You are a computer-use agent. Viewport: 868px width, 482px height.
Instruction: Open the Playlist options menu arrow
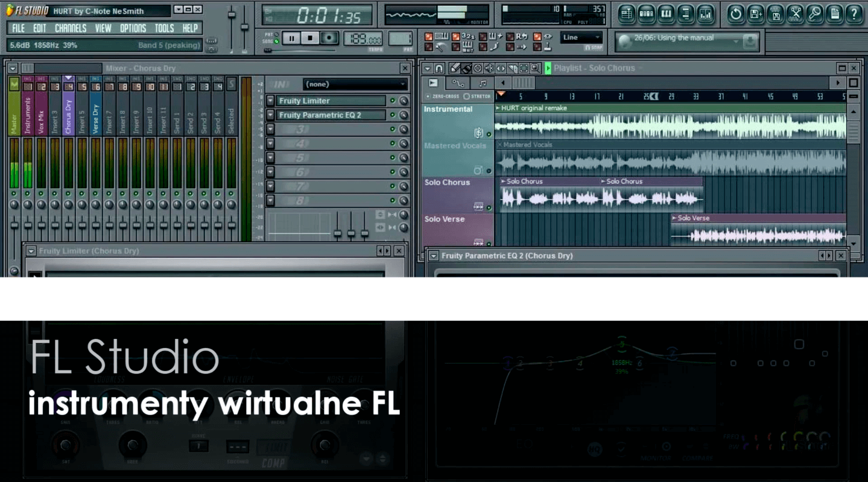(x=428, y=68)
